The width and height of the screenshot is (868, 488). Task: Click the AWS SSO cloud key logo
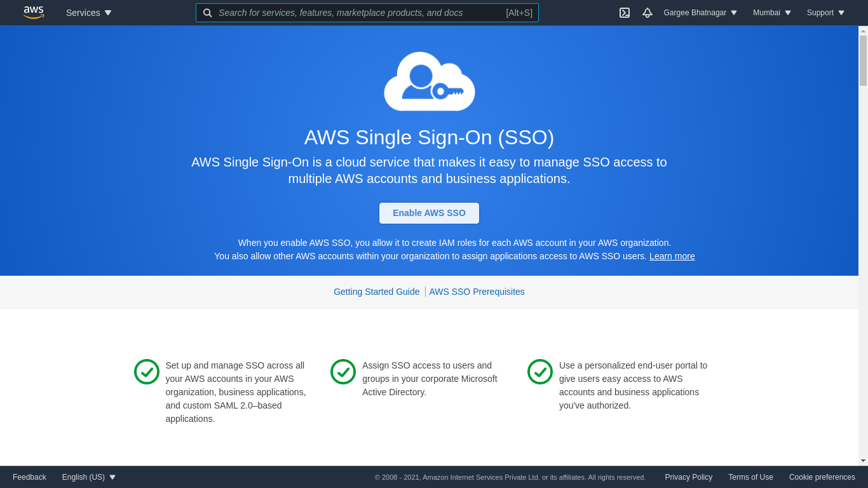430,82
